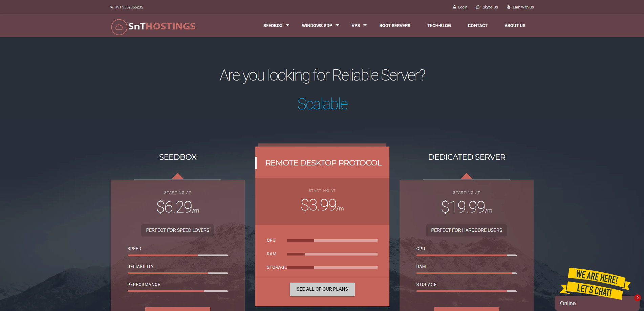Screen dimensions: 644x311
Task: Go to the Tech-Blog page
Action: tap(439, 26)
